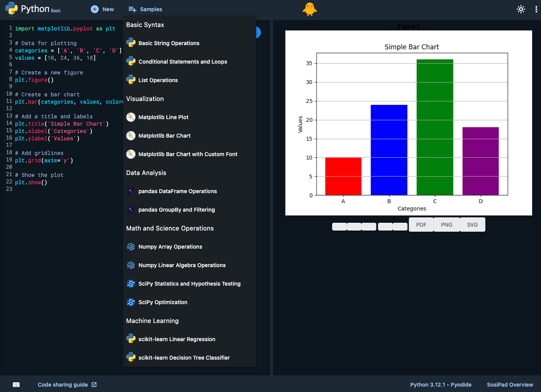Click the NumPy cube icon beside Numpy Array Operations
541x392 pixels.
coord(131,247)
